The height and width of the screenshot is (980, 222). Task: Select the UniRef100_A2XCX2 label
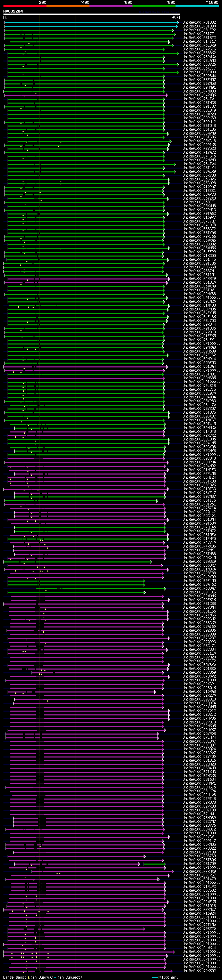point(199,435)
